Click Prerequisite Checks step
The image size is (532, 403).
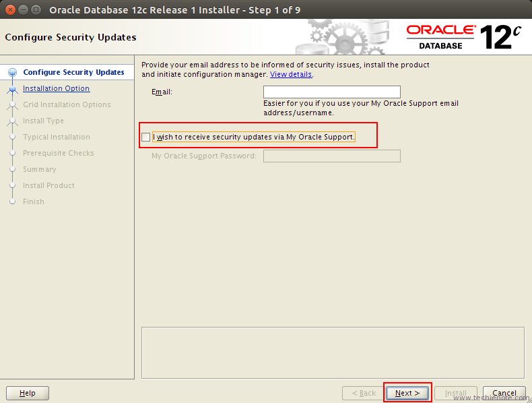(59, 153)
